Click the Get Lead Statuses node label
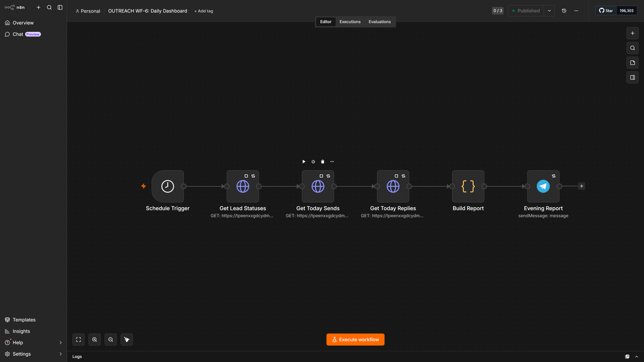 pos(243,208)
